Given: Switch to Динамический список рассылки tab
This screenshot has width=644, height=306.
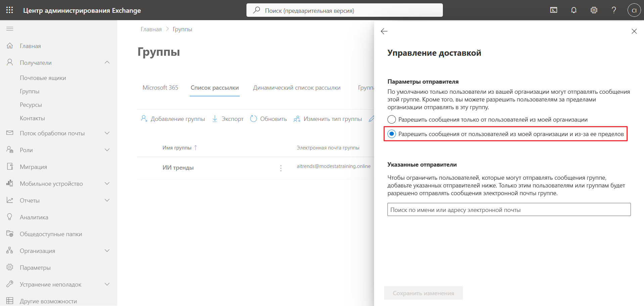Looking at the screenshot, I should pyautogui.click(x=297, y=88).
